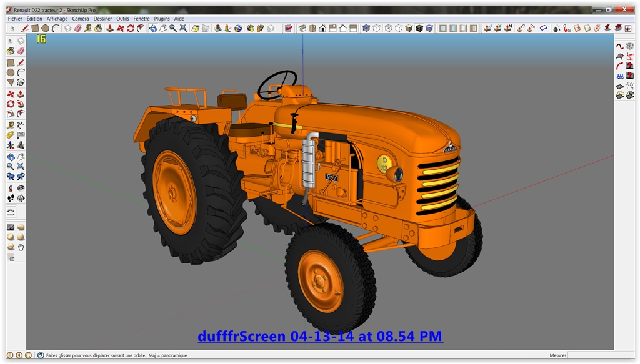Toggle X-Ray face style

coord(366,28)
